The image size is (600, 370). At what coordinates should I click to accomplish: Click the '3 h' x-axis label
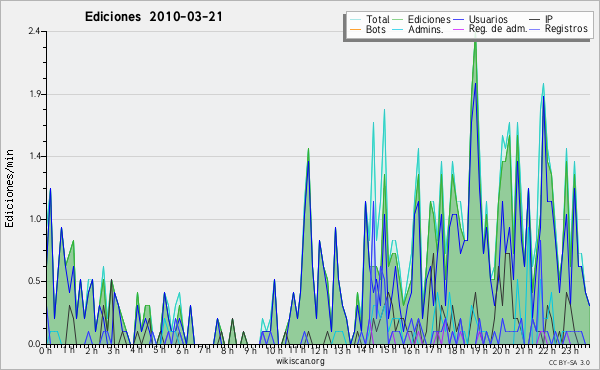pyautogui.click(x=114, y=351)
